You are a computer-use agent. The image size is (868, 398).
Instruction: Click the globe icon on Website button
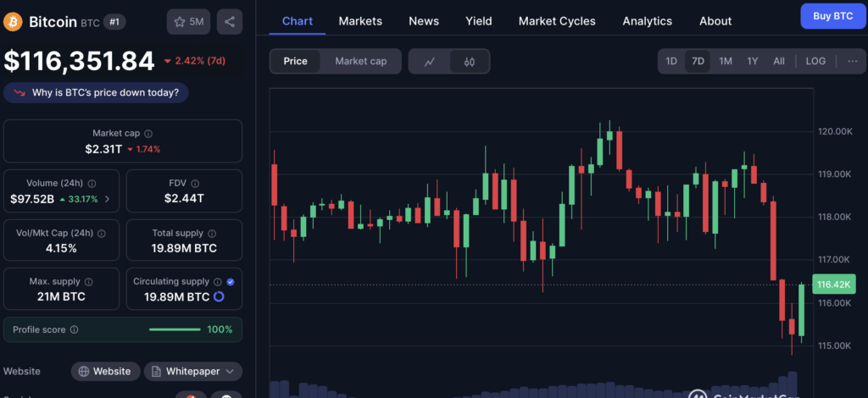[x=84, y=372]
